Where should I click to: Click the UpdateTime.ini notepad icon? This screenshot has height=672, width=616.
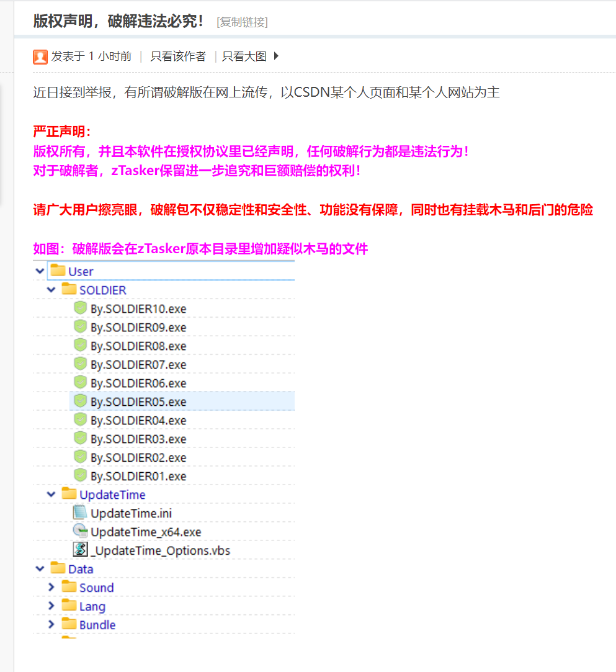pos(80,512)
